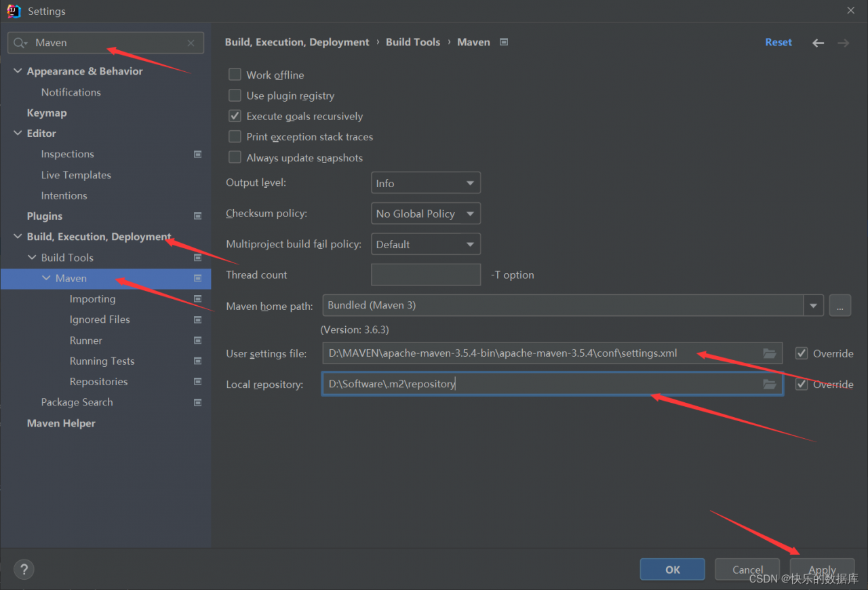Open Keymap settings page
The height and width of the screenshot is (590, 868).
pyautogui.click(x=47, y=113)
